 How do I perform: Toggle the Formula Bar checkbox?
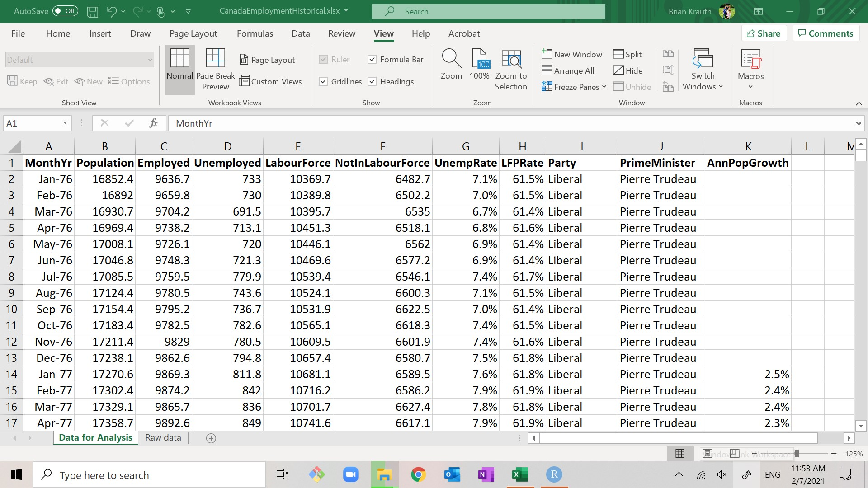pyautogui.click(x=373, y=58)
